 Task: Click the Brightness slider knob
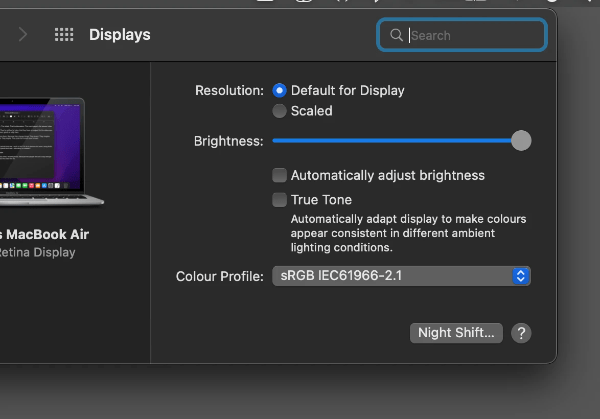click(521, 141)
